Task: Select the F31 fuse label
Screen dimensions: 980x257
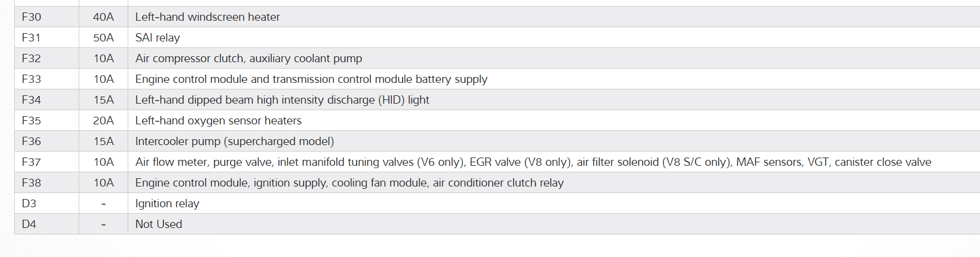Action: (x=31, y=38)
